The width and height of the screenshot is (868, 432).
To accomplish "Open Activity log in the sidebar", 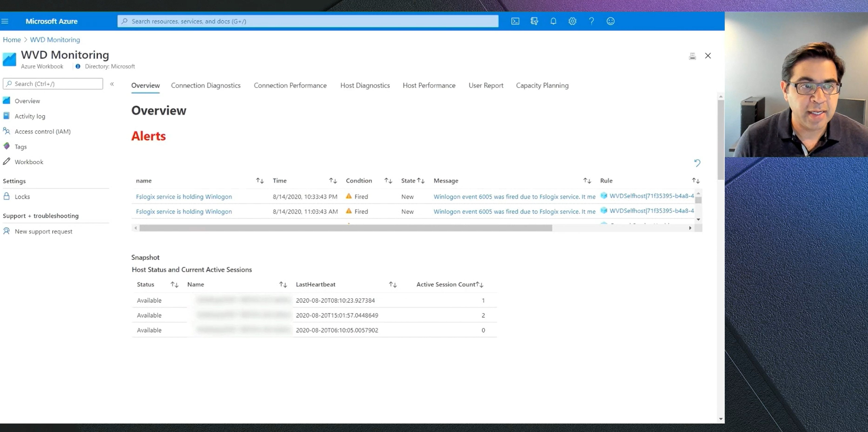I will pos(30,116).
